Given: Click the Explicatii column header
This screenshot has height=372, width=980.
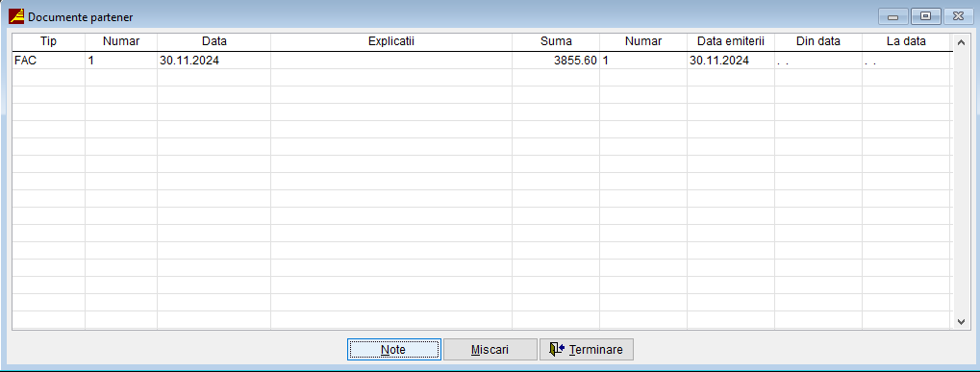Looking at the screenshot, I should (391, 42).
